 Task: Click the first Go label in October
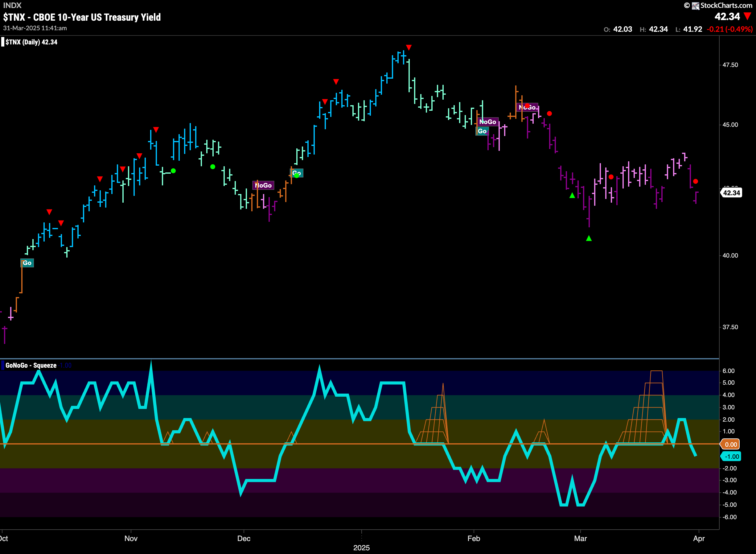tap(27, 263)
